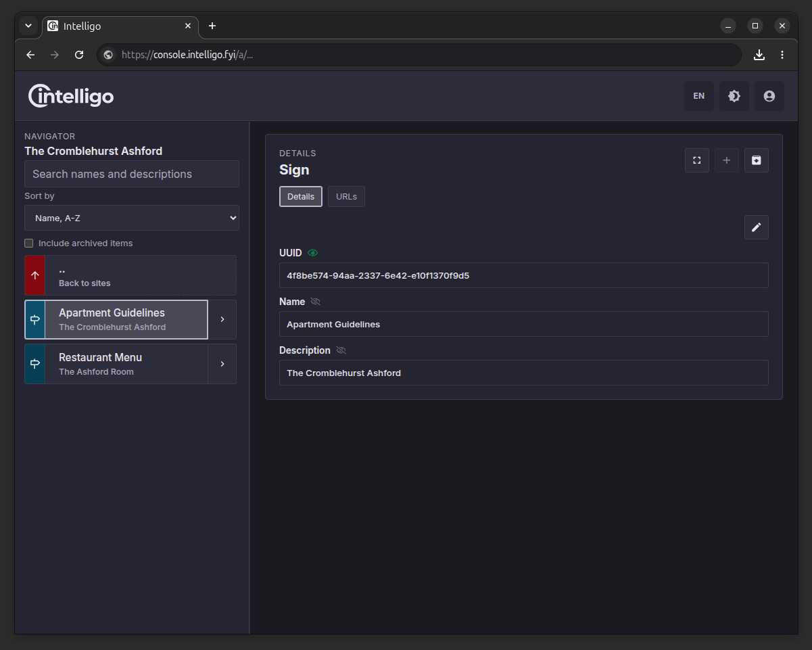Click Apartment Guidelines signpost icon
This screenshot has height=650, width=812.
click(x=35, y=319)
